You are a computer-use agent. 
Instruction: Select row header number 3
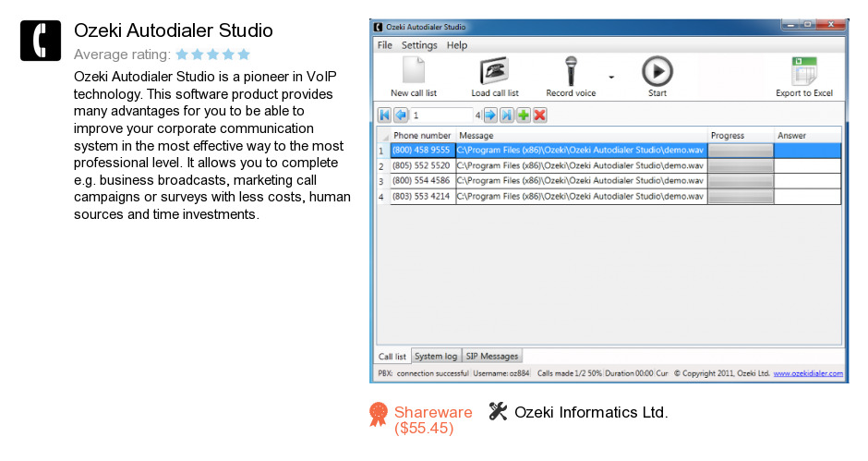(383, 181)
